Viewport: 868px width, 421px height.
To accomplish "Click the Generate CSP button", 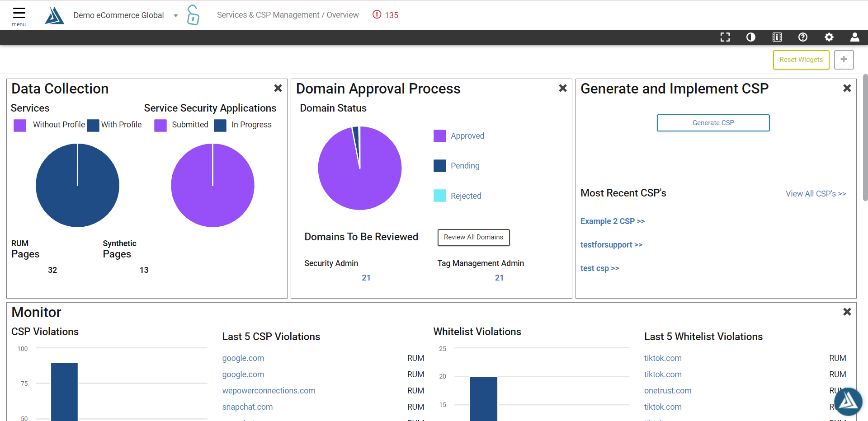I will click(713, 123).
